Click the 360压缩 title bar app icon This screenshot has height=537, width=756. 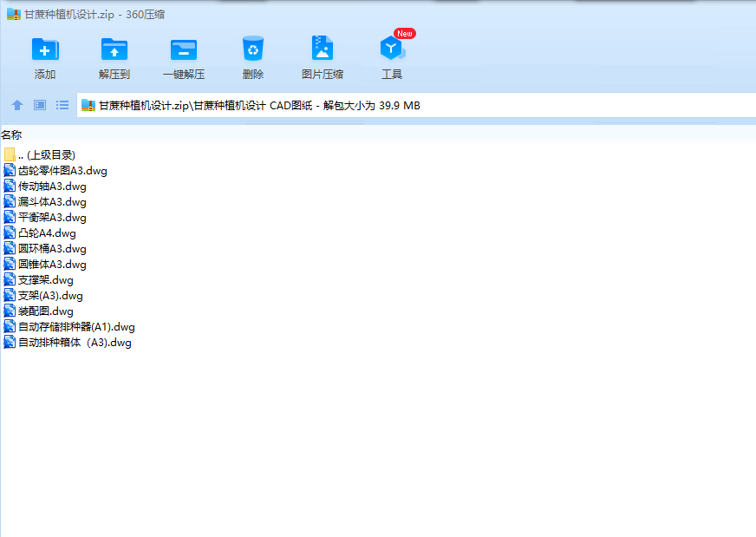tap(14, 15)
